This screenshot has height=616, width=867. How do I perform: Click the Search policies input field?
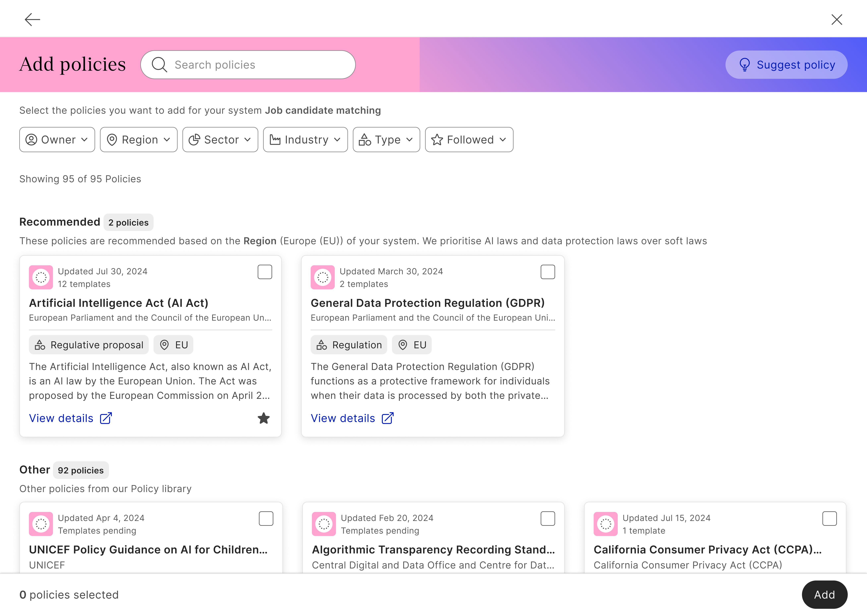258,65
